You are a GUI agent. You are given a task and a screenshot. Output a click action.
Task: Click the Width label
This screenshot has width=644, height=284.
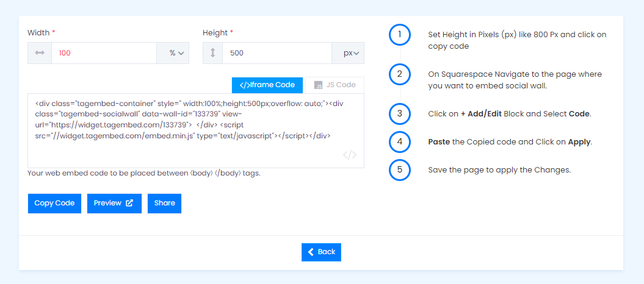41,32
